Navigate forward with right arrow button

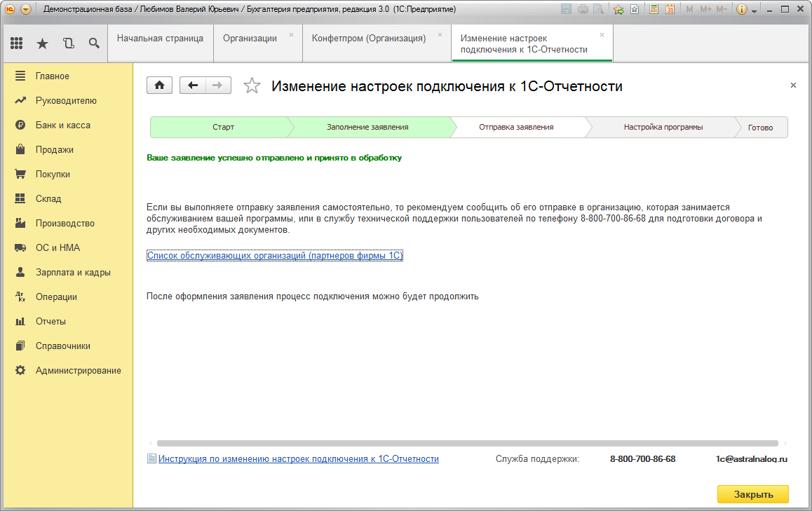(x=218, y=86)
